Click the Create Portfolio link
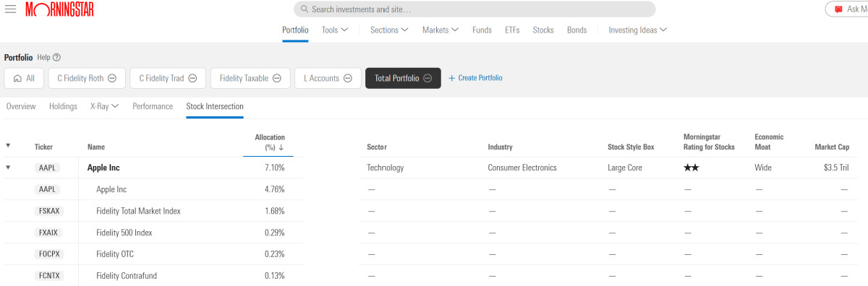Screen dimensions: 868x286 [x=475, y=78]
